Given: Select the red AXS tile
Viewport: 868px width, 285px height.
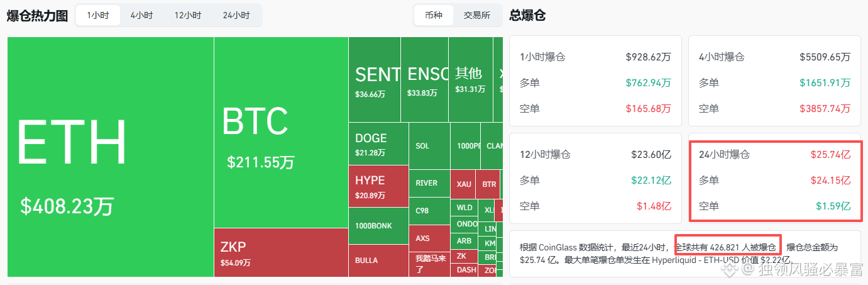Looking at the screenshot, I should click(429, 238).
